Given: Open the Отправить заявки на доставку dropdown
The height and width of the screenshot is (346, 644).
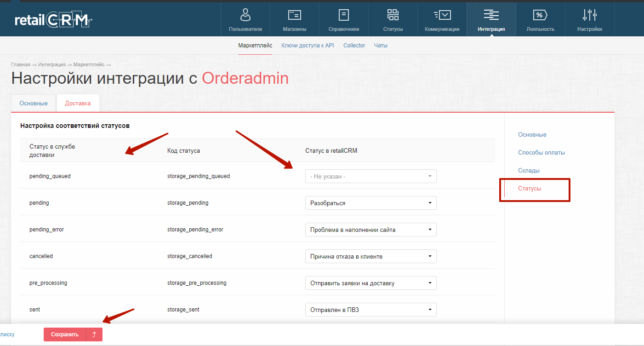Looking at the screenshot, I should (371, 283).
